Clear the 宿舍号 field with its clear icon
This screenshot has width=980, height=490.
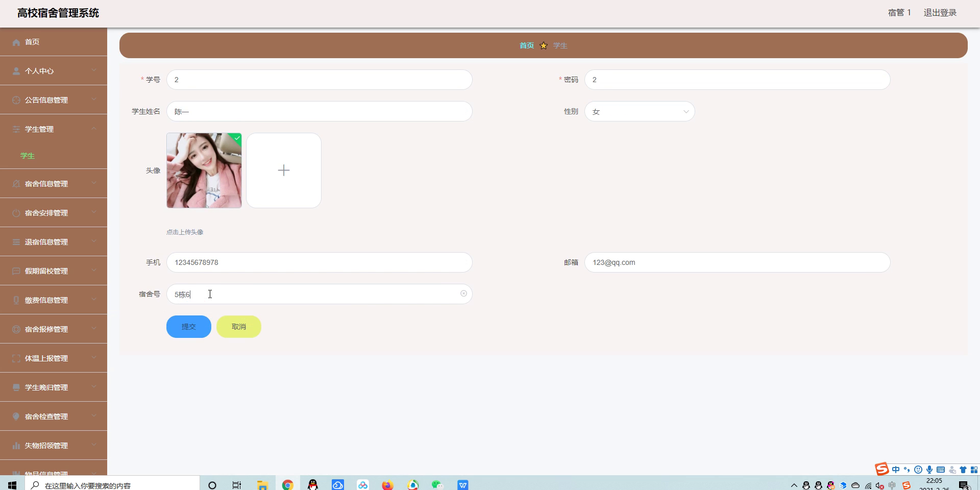(463, 293)
